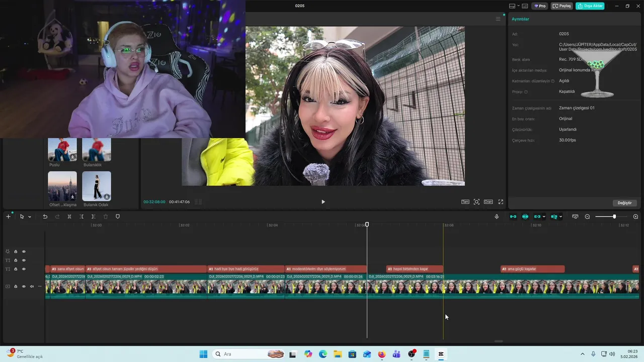Delete right of playhead trim tool
This screenshot has height=362, width=644.
[x=94, y=217]
